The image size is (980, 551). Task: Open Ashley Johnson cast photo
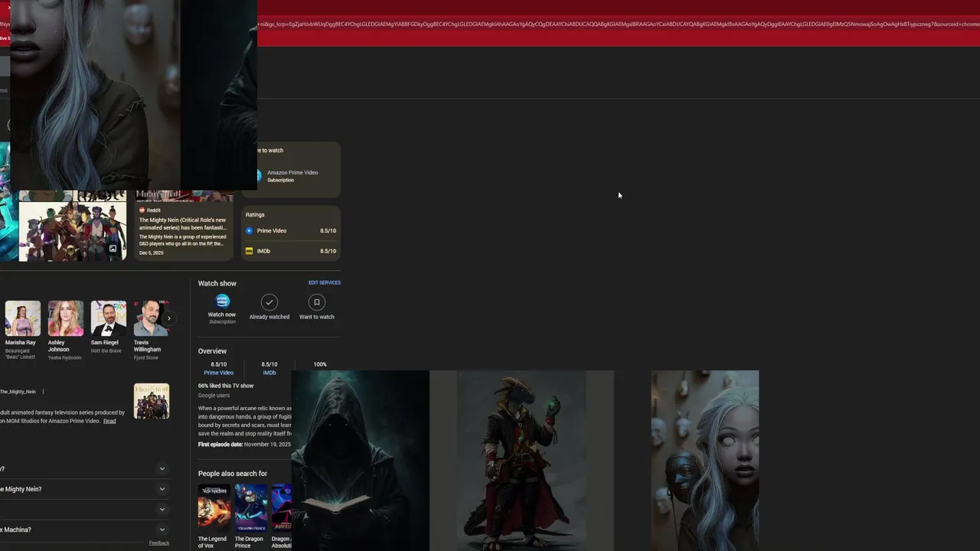66,318
